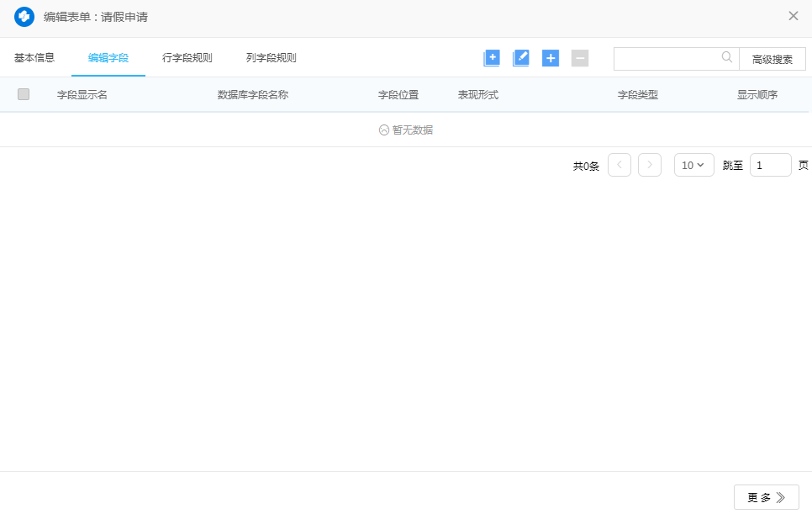Open the 10 per page dropdown

coord(693,165)
